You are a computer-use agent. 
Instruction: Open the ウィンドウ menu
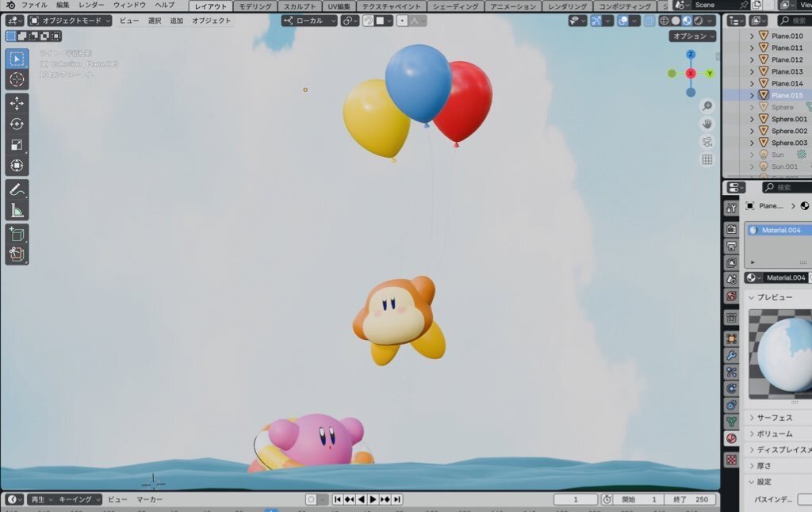pos(129,6)
